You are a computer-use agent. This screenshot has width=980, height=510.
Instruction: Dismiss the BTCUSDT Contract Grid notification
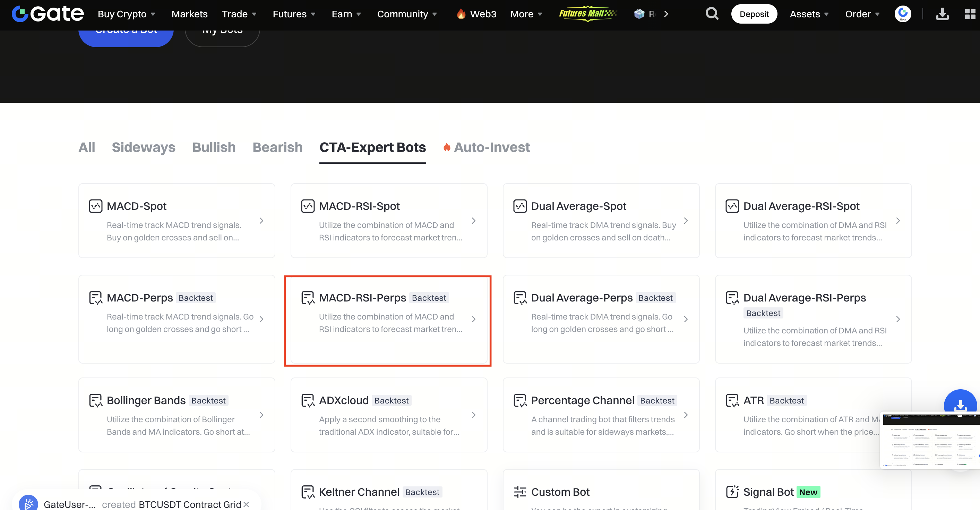pos(247,504)
